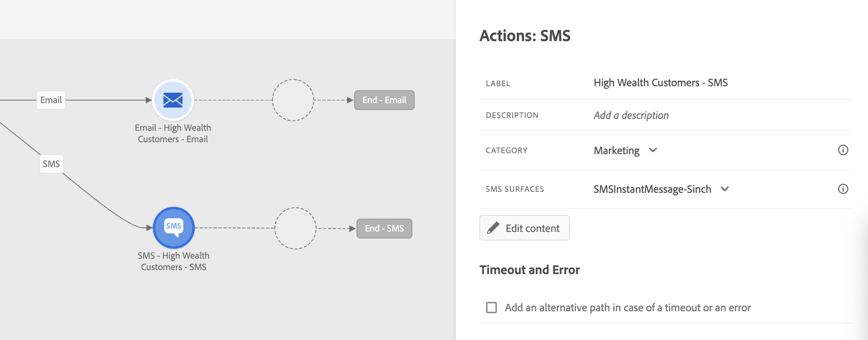Expand the SMS Surfaces chevron dropdown
Screen dimensions: 868x340
725,189
